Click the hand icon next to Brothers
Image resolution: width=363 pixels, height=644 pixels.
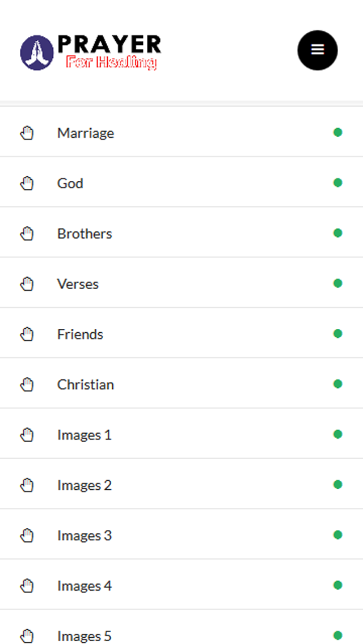click(27, 234)
